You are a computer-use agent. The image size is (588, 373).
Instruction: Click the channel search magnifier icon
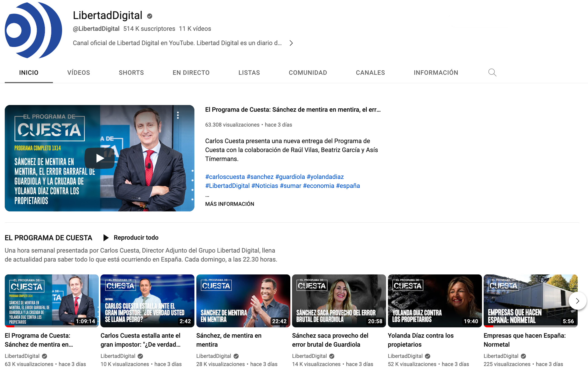click(492, 73)
